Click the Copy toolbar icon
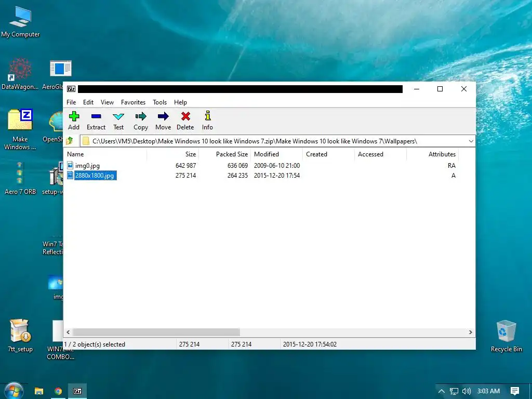Image resolution: width=532 pixels, height=399 pixels. (141, 116)
